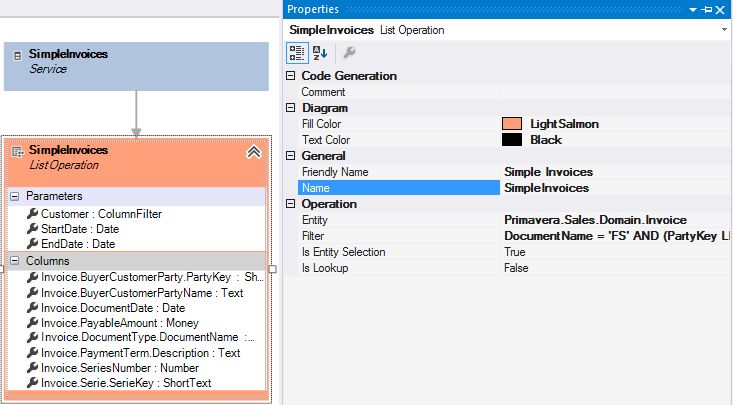Viewport: 733px width, 405px height.
Task: Select the SimpleInvoices Service shape title
Action: tap(68, 54)
